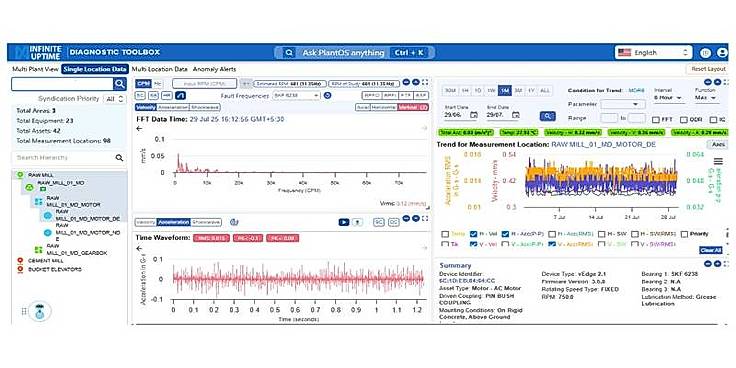Maximize the FFT panel with fullscreen icon
The image size is (736, 368).
point(425,82)
